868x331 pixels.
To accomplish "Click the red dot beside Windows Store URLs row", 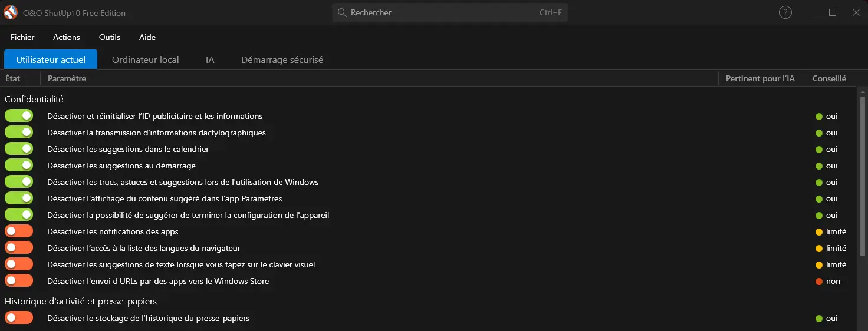I will [819, 281].
